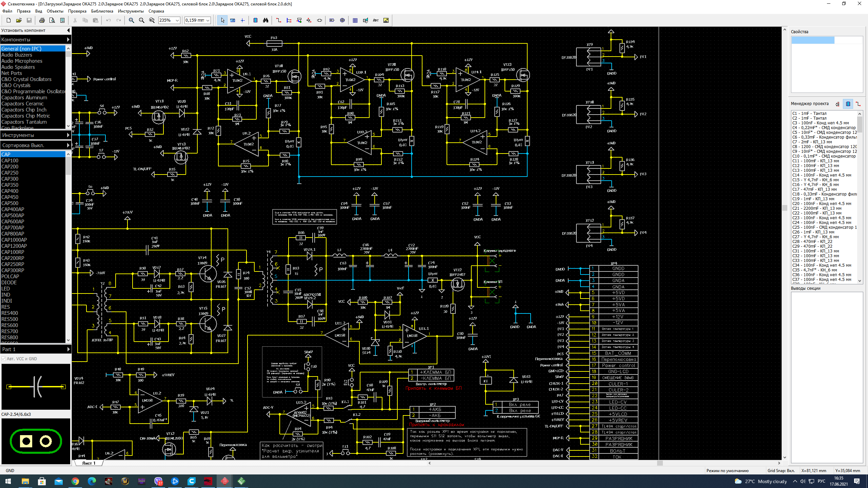Select Capacitors Tantalum in library list
868x488 pixels.
[24, 122]
